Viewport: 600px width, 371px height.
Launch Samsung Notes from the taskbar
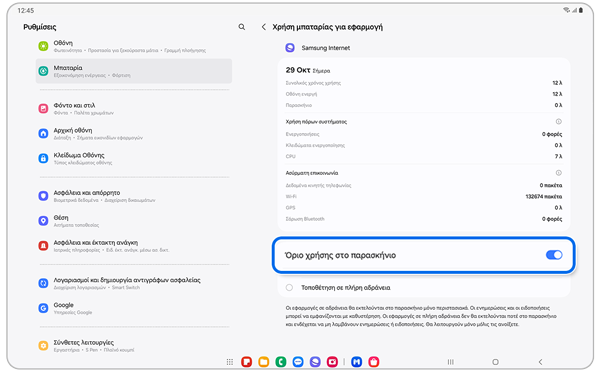pos(246,362)
